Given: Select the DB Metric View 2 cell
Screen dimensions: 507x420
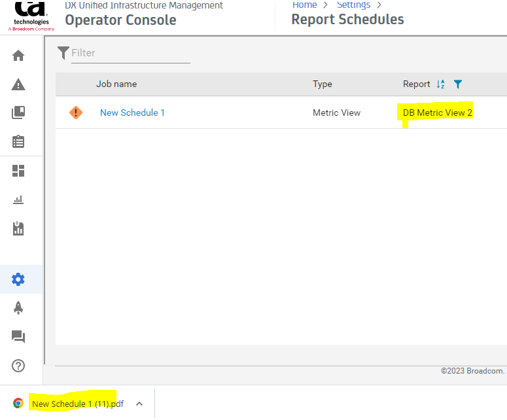Looking at the screenshot, I should pyautogui.click(x=438, y=113).
